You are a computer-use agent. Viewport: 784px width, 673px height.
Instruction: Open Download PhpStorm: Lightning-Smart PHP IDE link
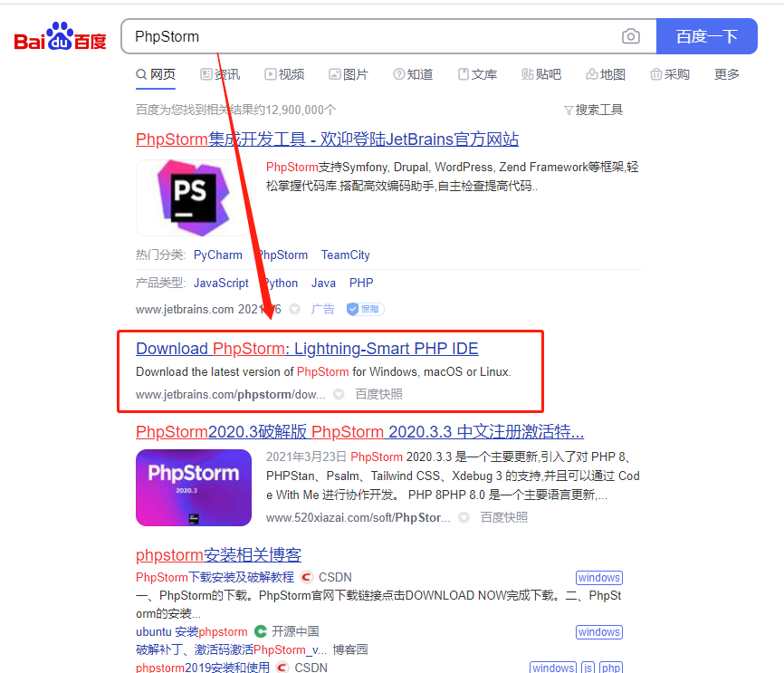point(307,348)
